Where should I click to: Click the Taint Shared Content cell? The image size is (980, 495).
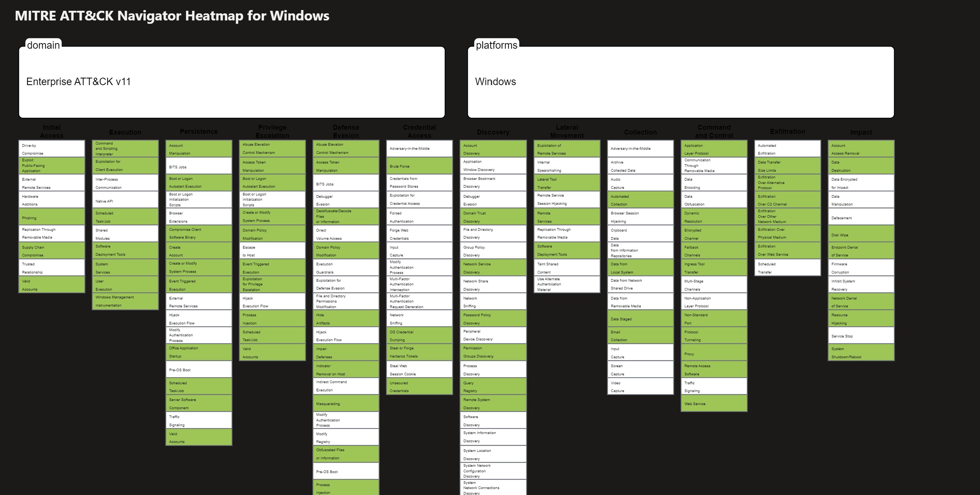coord(567,268)
